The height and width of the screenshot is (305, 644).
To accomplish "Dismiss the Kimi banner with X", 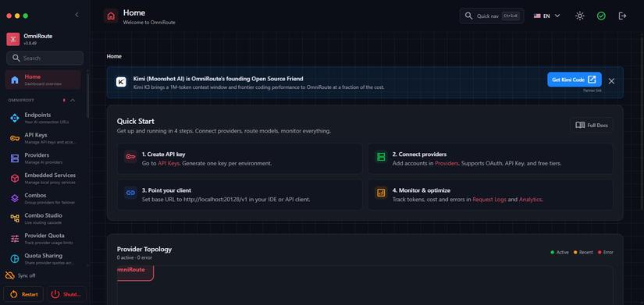I will pyautogui.click(x=611, y=81).
